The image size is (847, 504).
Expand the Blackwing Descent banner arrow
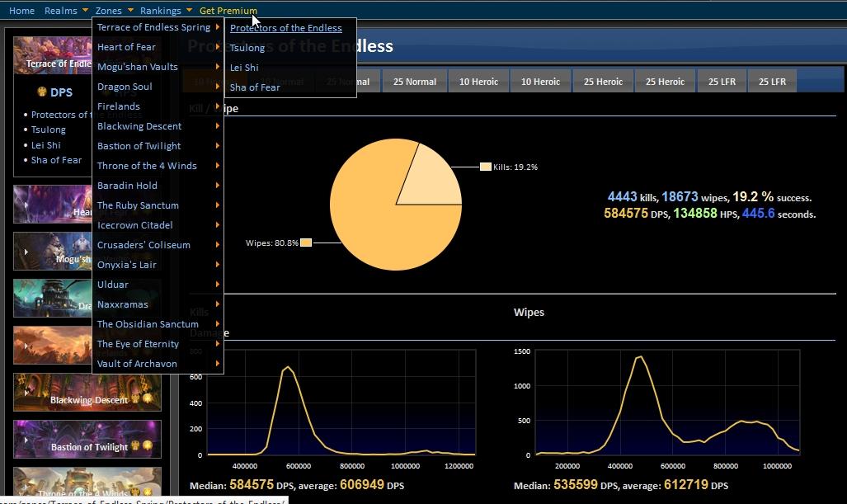pos(26,393)
